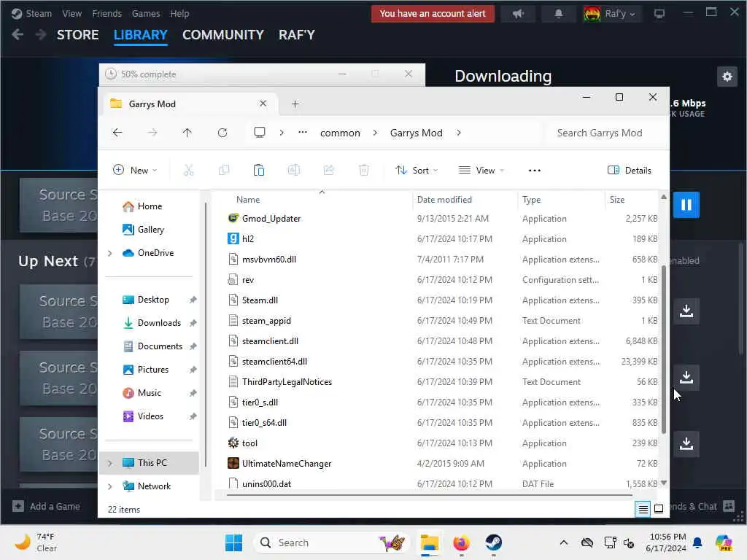Viewport: 747px width, 560px height.
Task: Open Downloads quick access folder
Action: click(x=152, y=323)
